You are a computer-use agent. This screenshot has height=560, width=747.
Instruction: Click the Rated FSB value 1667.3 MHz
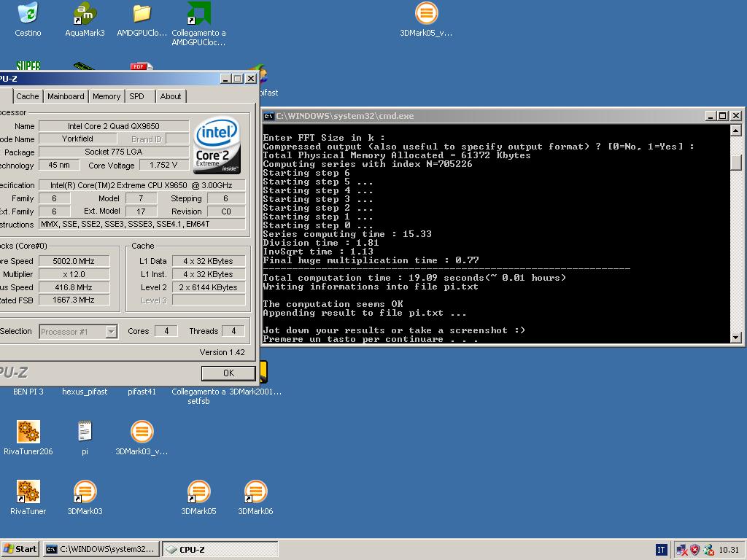(x=74, y=300)
